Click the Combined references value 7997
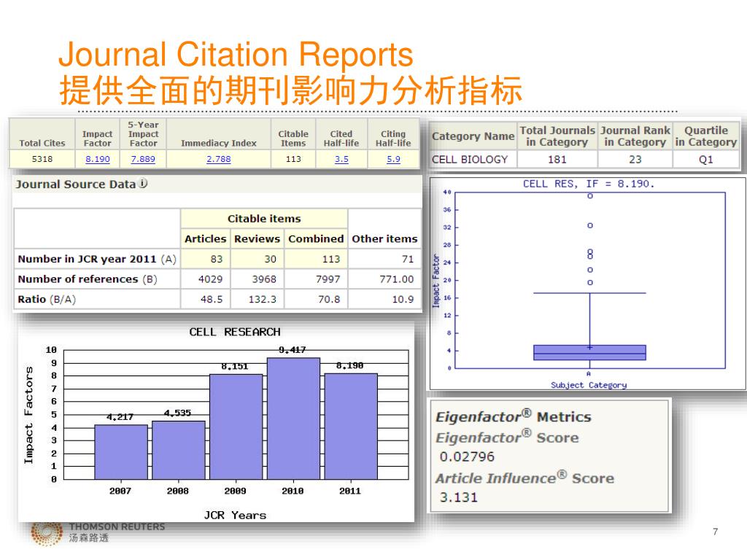 (328, 279)
